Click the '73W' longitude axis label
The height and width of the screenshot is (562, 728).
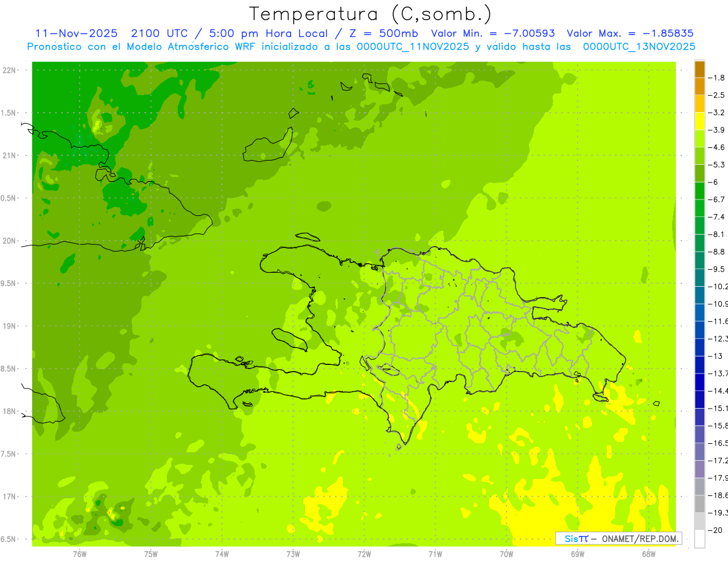pos(293,554)
